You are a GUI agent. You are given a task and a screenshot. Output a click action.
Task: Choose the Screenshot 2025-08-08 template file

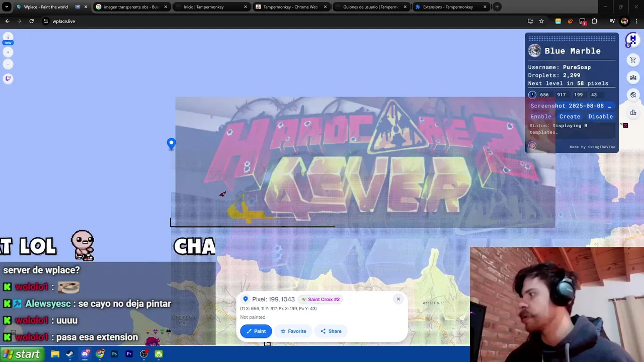coord(572,106)
